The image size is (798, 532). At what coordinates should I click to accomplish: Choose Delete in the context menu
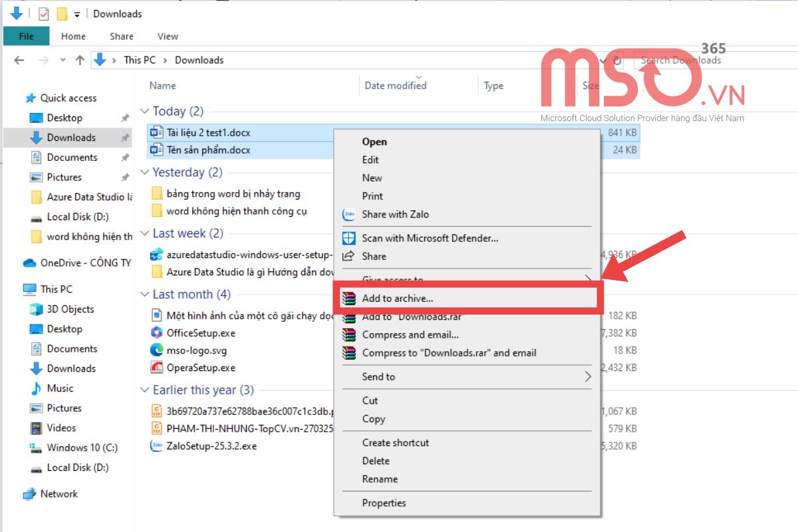point(376,461)
